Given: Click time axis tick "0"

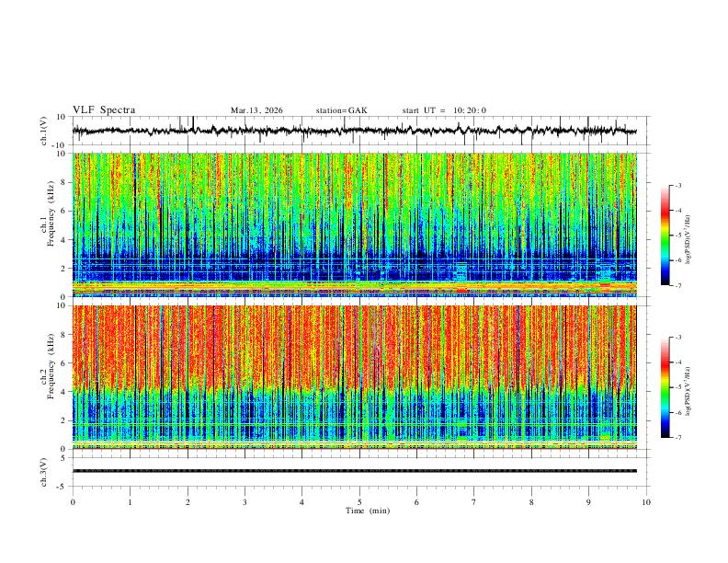Looking at the screenshot, I should pyautogui.click(x=73, y=502).
